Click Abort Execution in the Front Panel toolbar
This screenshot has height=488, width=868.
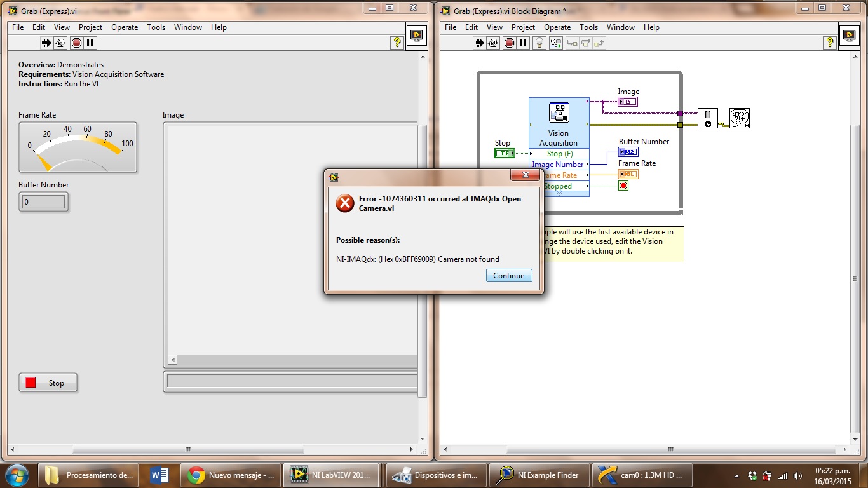(x=76, y=43)
